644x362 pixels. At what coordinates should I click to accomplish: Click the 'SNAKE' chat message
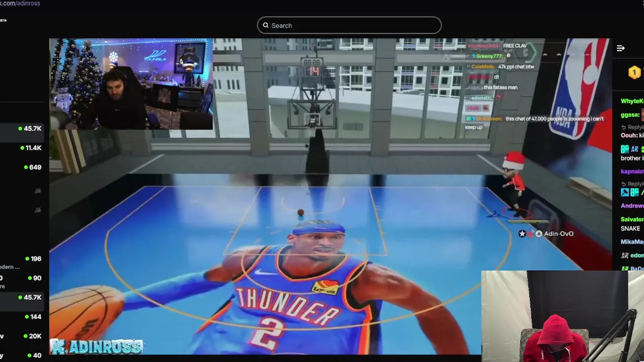point(630,228)
